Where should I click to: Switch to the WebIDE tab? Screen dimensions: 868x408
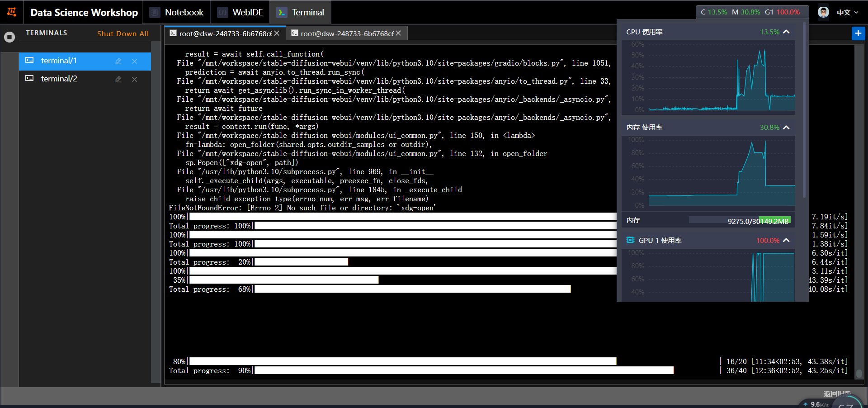point(240,12)
